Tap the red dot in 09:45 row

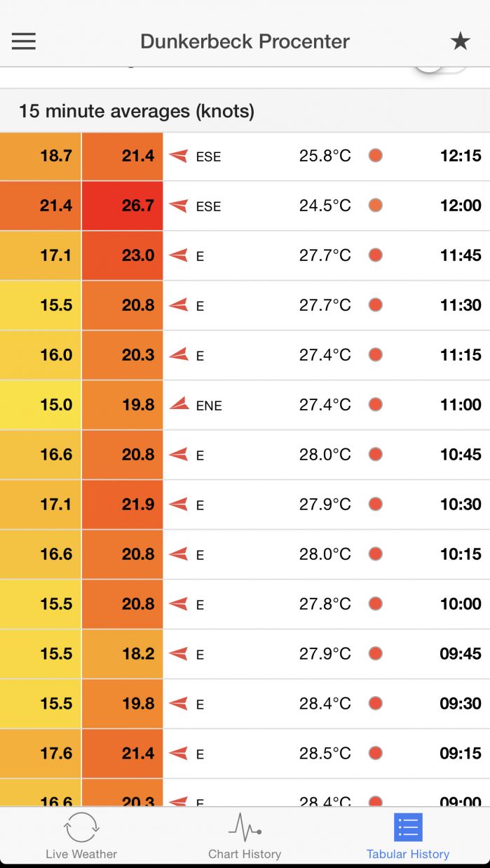pos(376,653)
